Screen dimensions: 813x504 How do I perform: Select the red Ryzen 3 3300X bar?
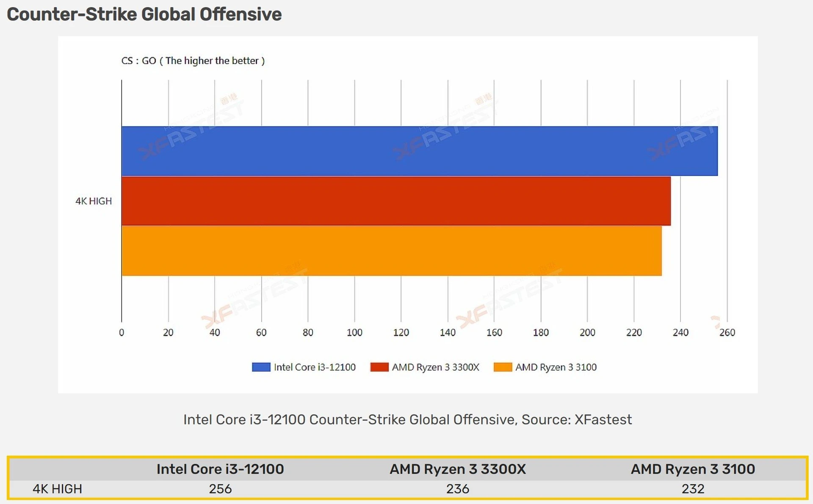(396, 201)
